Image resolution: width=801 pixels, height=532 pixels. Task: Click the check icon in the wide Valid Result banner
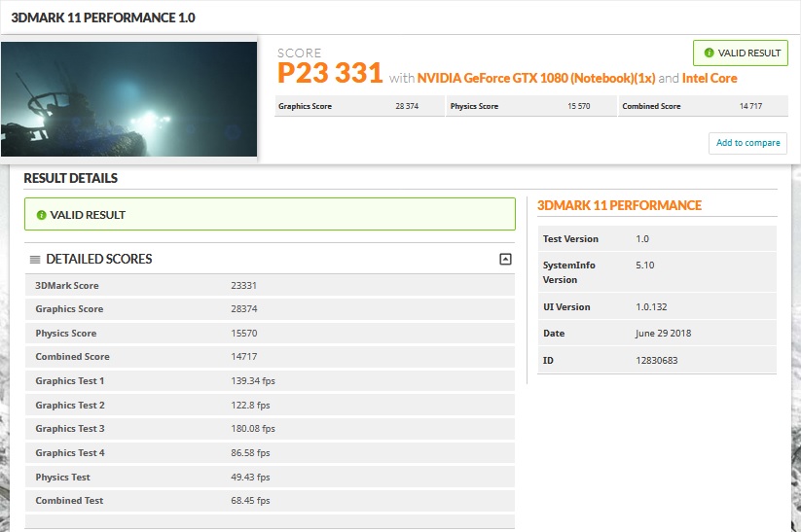pyautogui.click(x=42, y=215)
